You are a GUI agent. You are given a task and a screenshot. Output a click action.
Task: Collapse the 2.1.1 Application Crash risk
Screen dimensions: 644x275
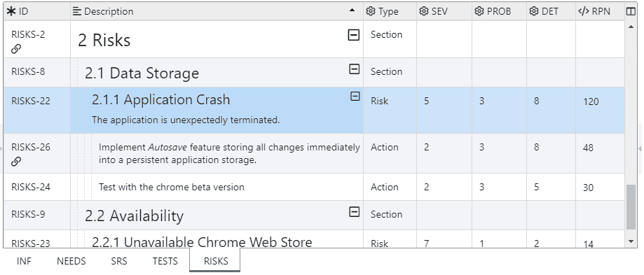(x=355, y=97)
